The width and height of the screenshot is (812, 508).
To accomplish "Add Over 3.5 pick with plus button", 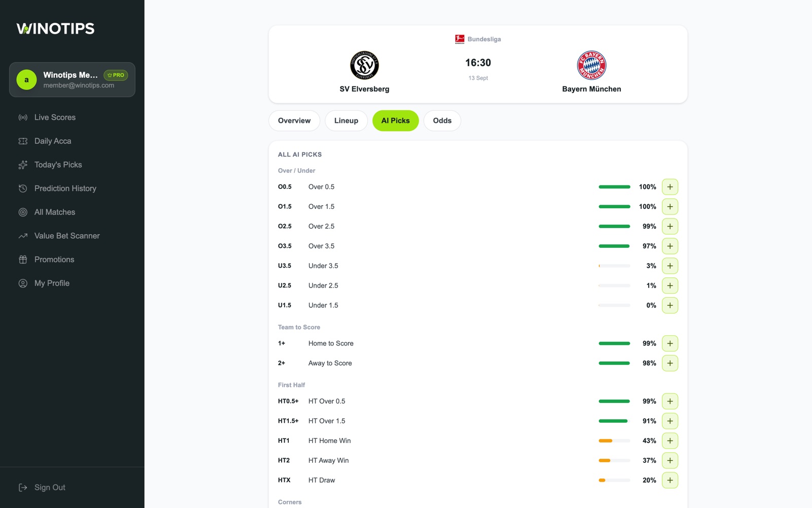I will point(670,246).
